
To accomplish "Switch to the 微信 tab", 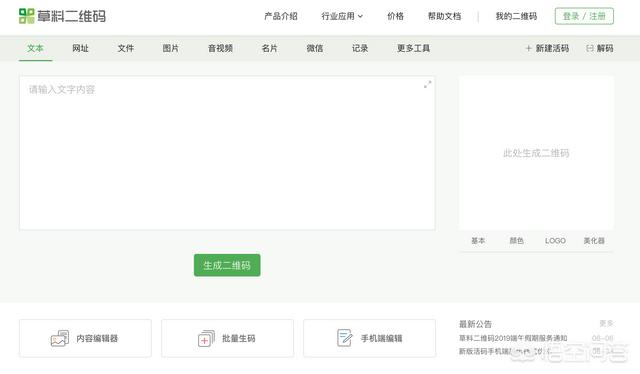I will (x=315, y=48).
